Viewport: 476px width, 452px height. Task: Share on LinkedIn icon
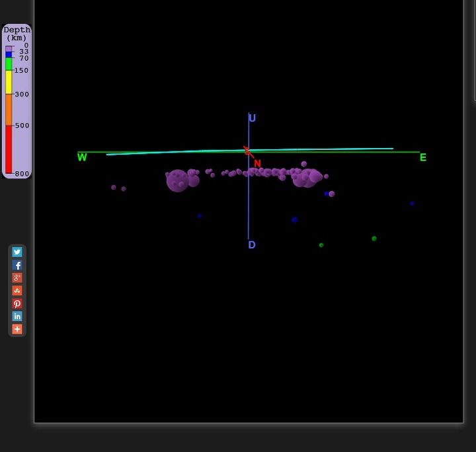17,316
